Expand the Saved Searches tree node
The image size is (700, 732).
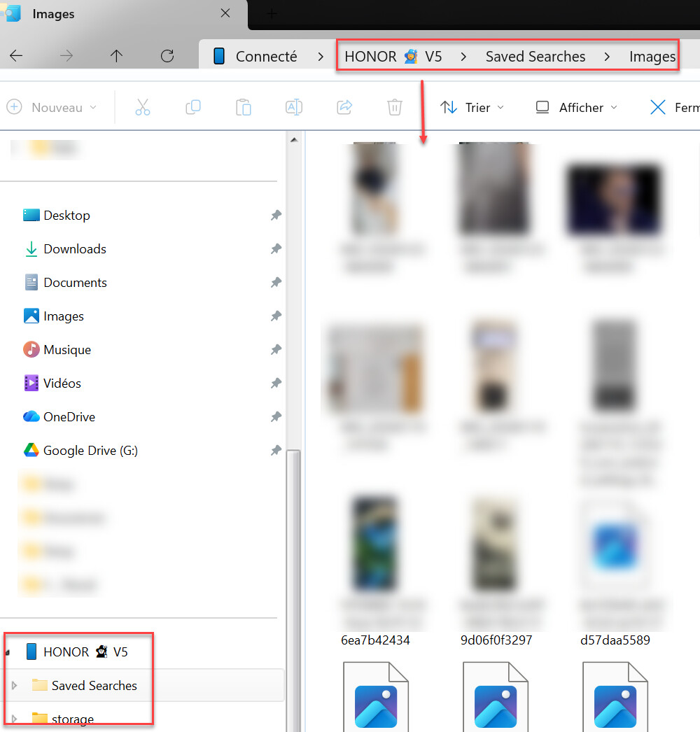tap(14, 686)
